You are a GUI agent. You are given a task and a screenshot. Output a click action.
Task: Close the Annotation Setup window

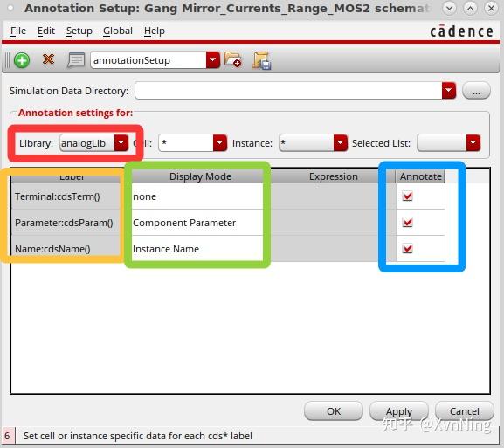[x=491, y=9]
